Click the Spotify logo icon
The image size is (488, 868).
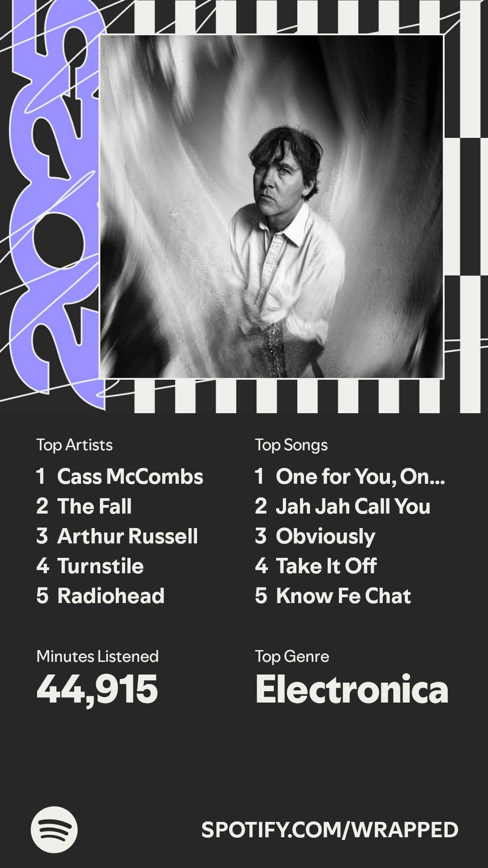tap(54, 830)
